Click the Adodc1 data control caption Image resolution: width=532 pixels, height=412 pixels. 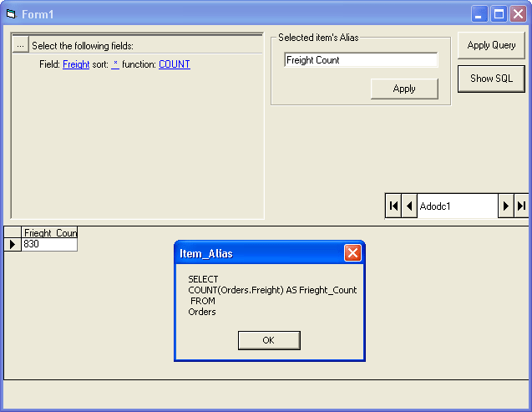coord(458,206)
